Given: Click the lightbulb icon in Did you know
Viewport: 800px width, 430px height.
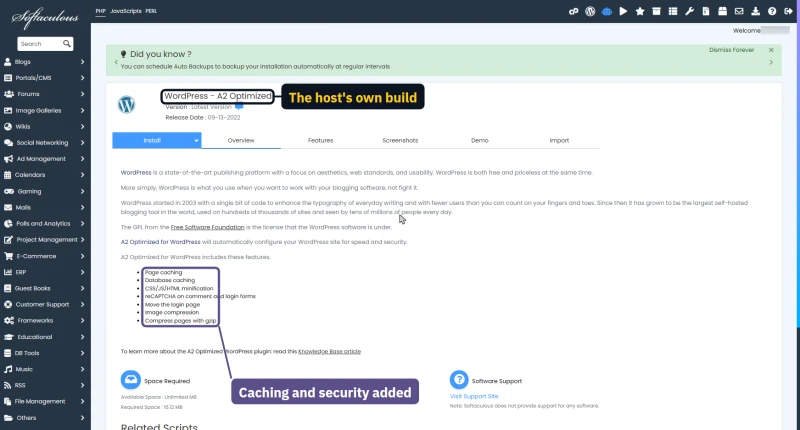Looking at the screenshot, I should [123, 54].
